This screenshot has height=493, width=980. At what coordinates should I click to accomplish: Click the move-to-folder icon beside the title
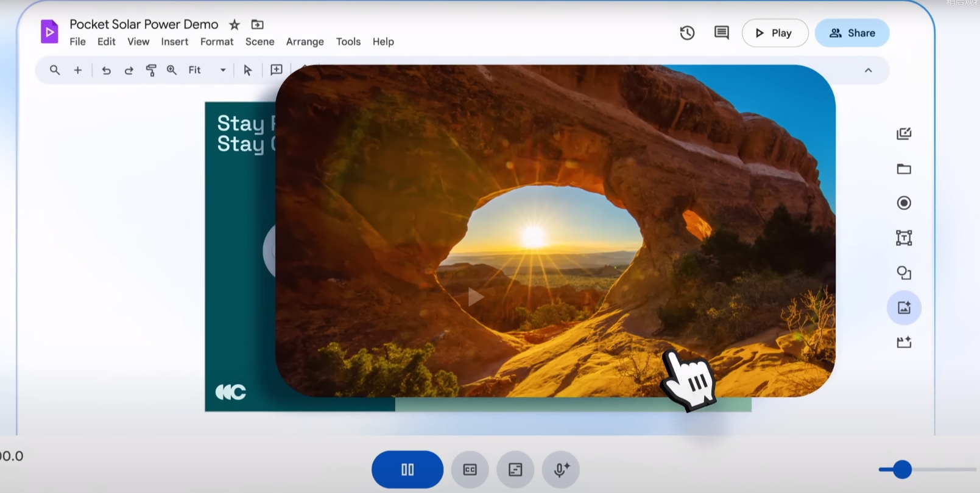[258, 24]
